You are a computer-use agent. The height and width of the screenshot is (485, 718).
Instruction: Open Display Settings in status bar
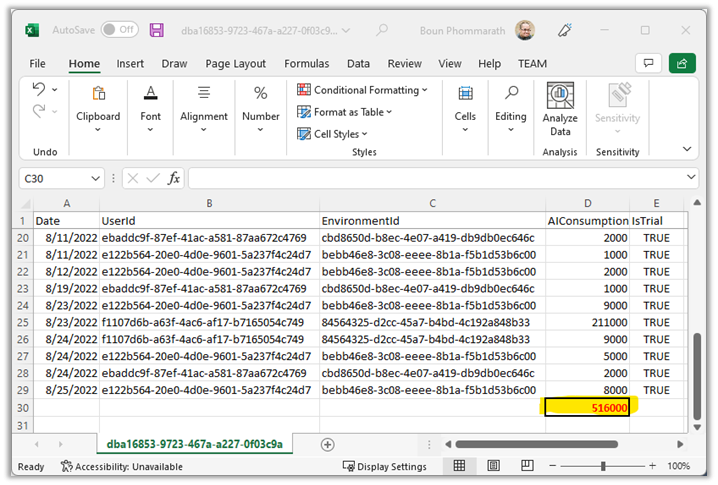click(385, 467)
